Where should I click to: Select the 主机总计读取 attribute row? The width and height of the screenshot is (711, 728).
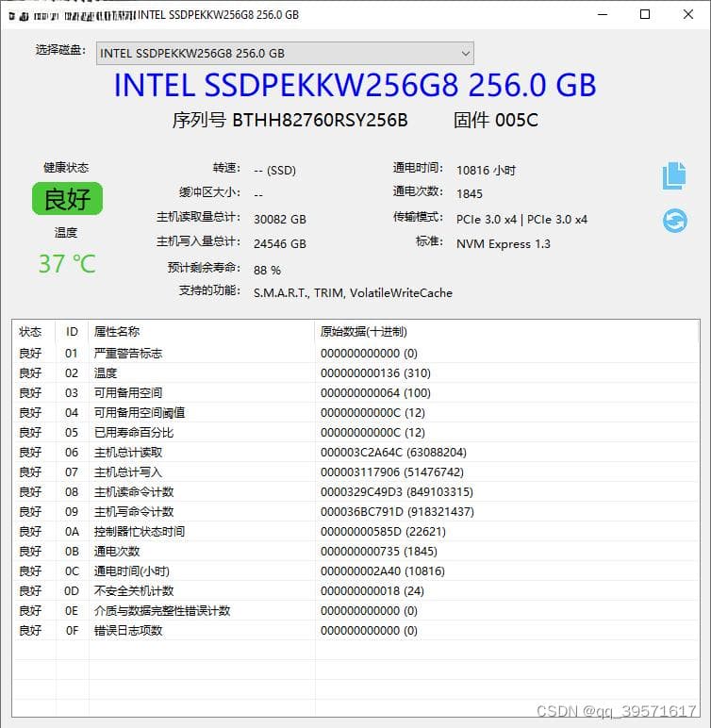point(355,453)
